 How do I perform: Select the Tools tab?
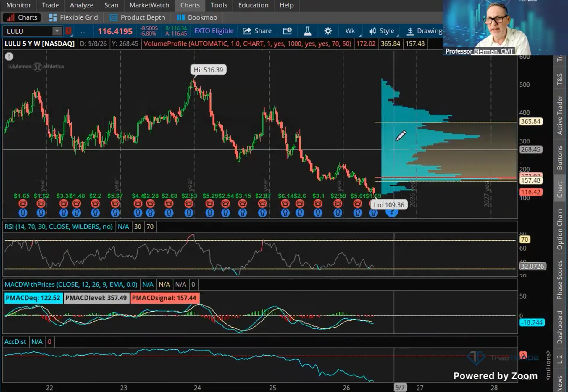click(x=219, y=5)
